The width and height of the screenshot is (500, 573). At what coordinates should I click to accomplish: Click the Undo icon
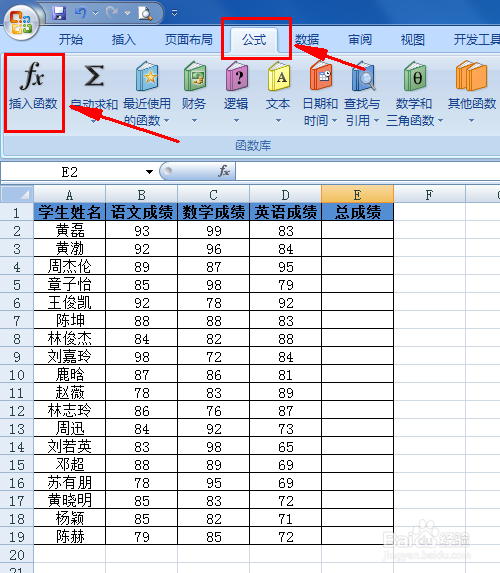[80, 13]
